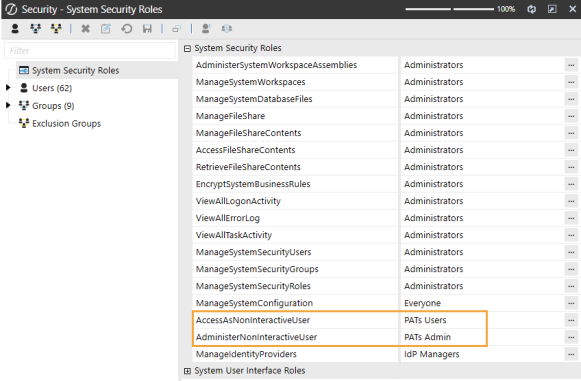Click the Rename item pencil icon
This screenshot has width=581, height=381.
click(x=106, y=29)
